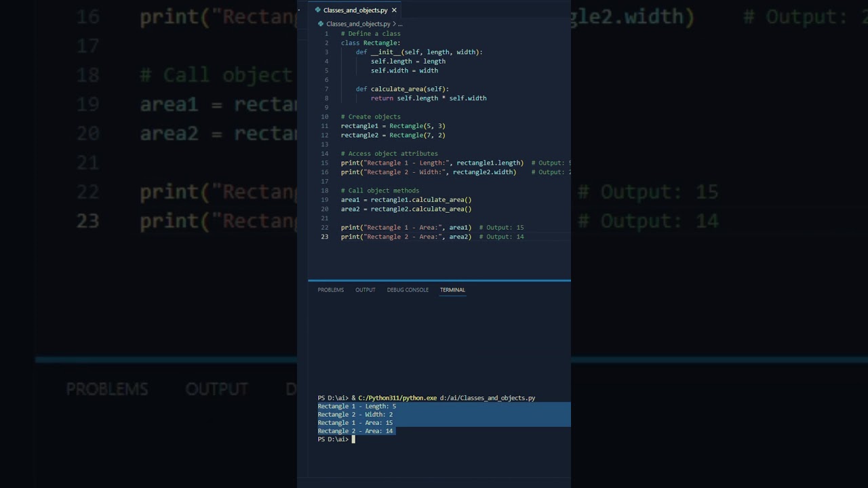This screenshot has width=868, height=488.
Task: Switch to the PROBLEMS panel tab
Action: click(x=331, y=290)
